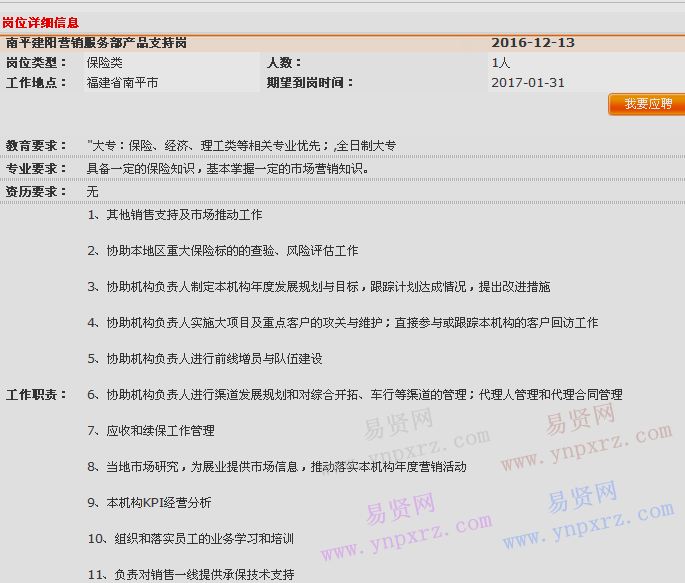Click duty 5 about 前线增员与队伍建设
The width and height of the screenshot is (685, 583).
pyautogui.click(x=205, y=359)
